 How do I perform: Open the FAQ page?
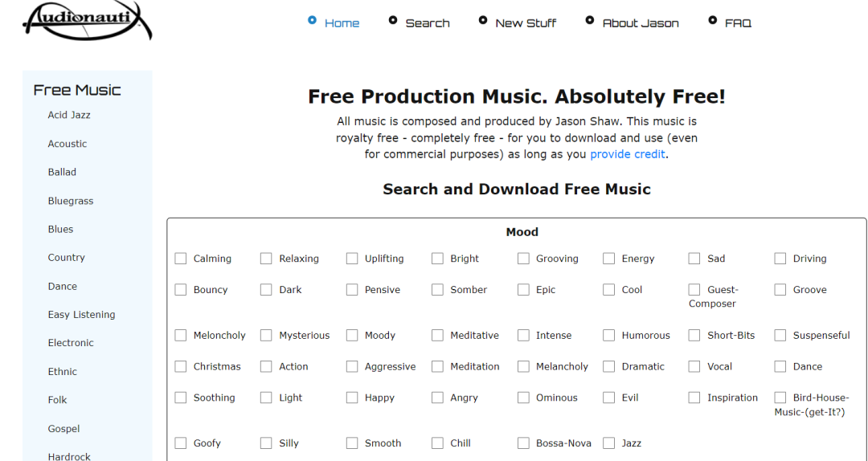pyautogui.click(x=737, y=23)
